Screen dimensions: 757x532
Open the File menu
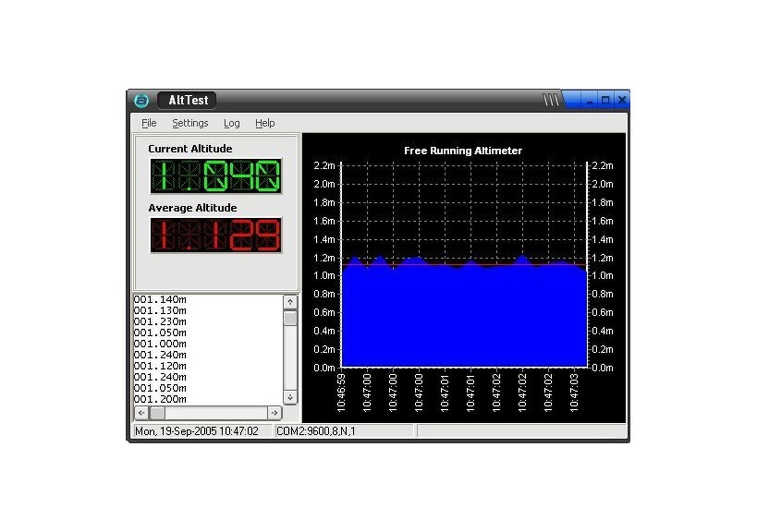pyautogui.click(x=149, y=123)
